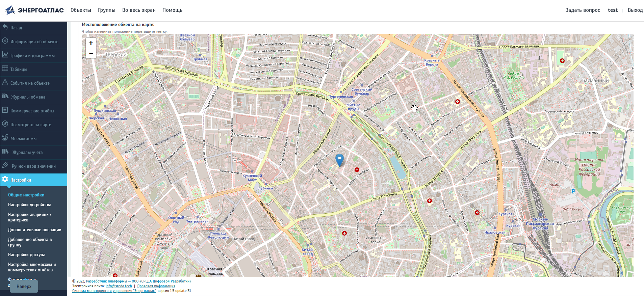Open the Объекты menu
The width and height of the screenshot is (644, 296).
coord(81,10)
